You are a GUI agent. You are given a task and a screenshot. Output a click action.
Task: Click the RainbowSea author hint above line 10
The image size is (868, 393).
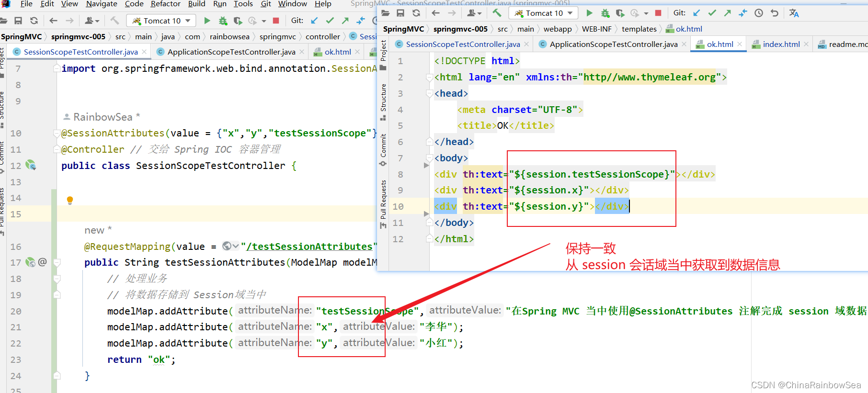click(102, 117)
